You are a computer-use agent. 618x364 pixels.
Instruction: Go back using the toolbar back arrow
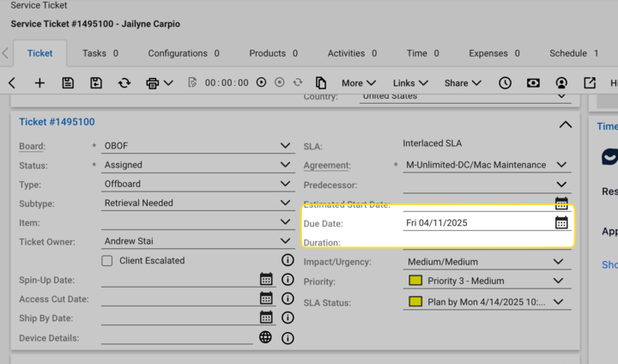(12, 83)
